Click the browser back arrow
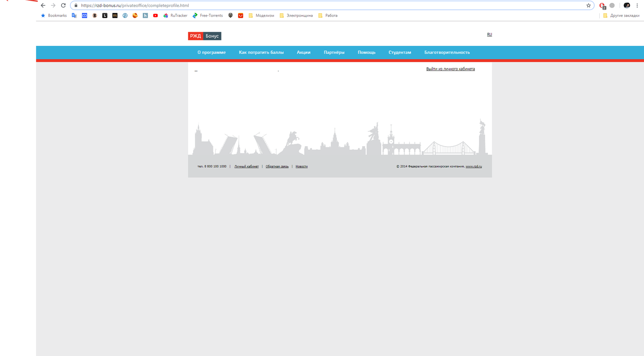This screenshot has width=644, height=356. pos(43,6)
